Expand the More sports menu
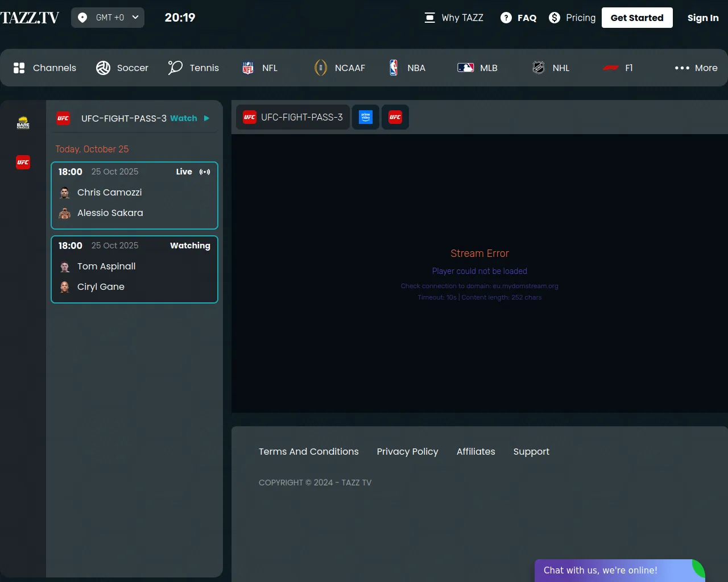The height and width of the screenshot is (582, 728). [696, 68]
